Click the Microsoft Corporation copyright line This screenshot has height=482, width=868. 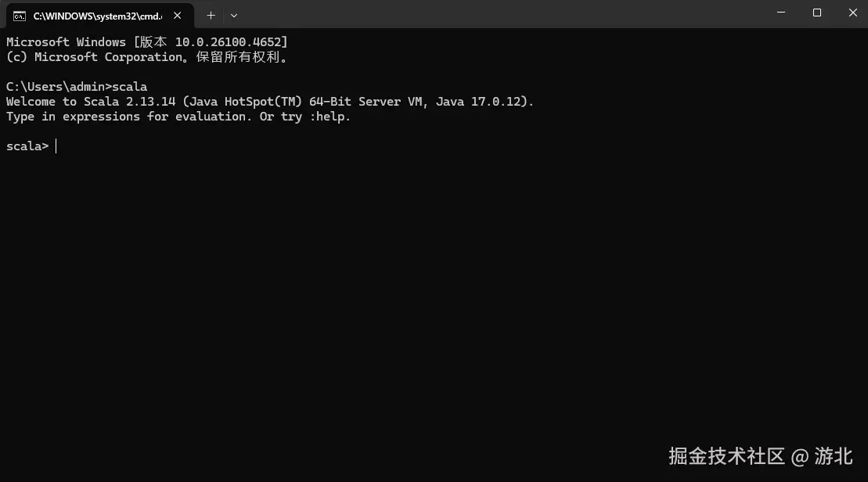(146, 57)
